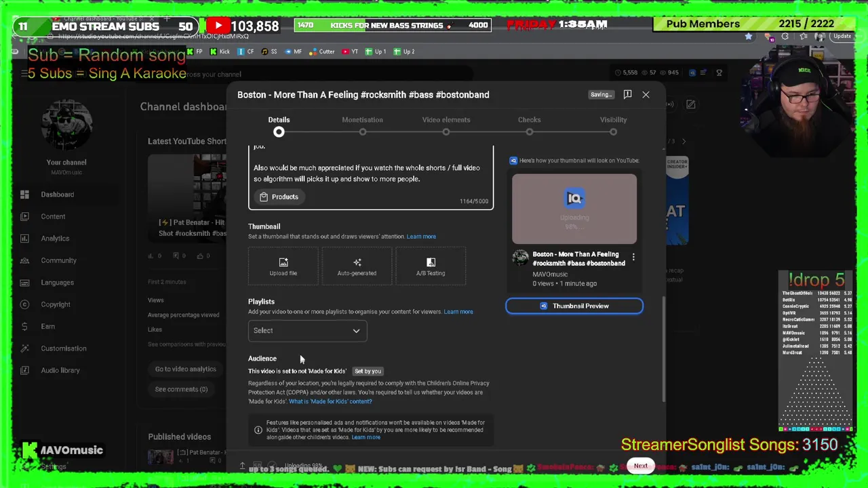
Task: Click the uploading thumbnail preview image
Action: coord(574,209)
